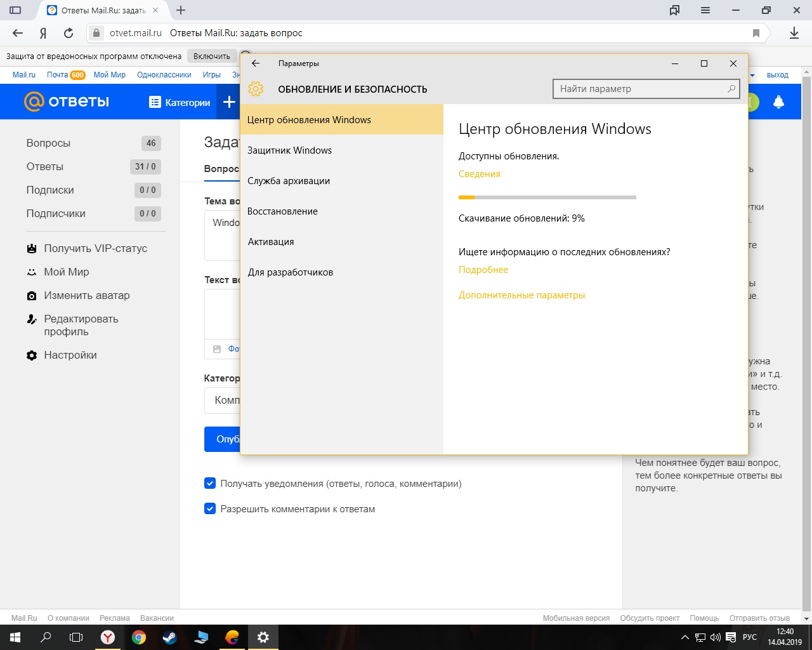Open Служба архивации section
812x650 pixels.
(341, 181)
